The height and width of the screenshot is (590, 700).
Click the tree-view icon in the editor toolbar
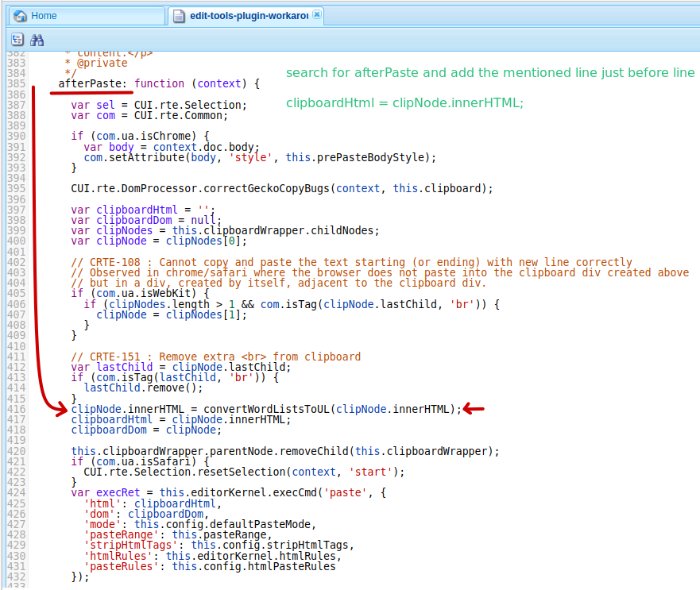[x=17, y=40]
